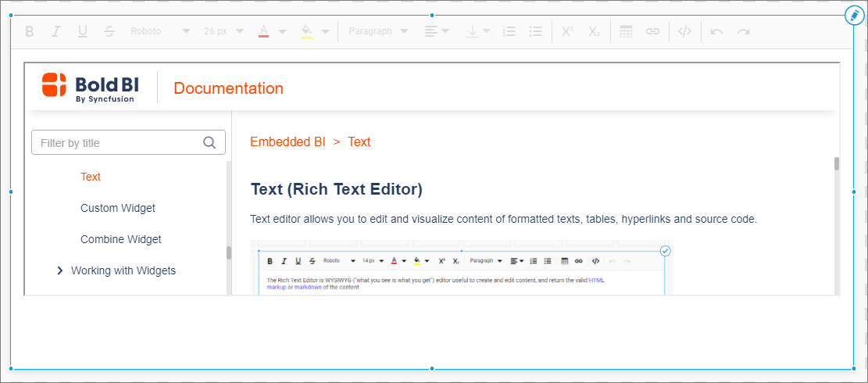This screenshot has width=868, height=383.
Task: Toggle italic formatting in outer toolbar
Action: [55, 31]
